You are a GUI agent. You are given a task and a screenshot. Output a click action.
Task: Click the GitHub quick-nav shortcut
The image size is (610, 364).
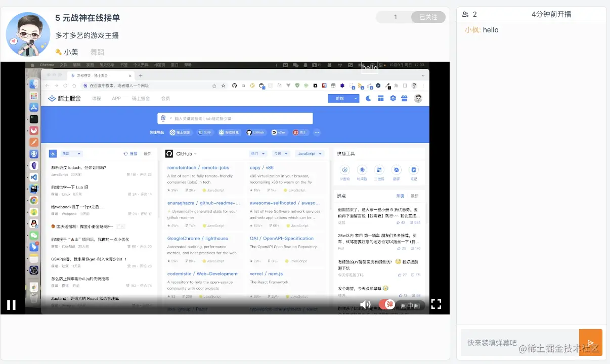coord(255,132)
